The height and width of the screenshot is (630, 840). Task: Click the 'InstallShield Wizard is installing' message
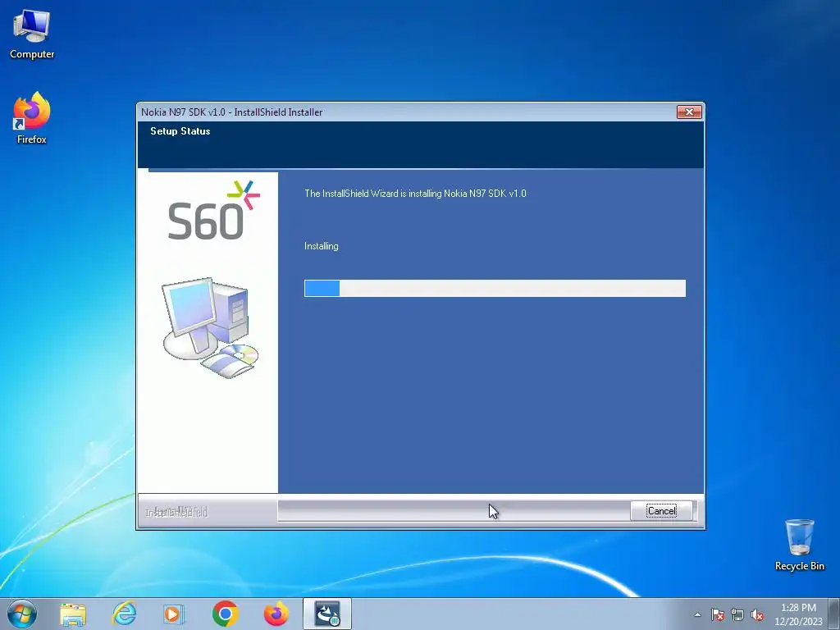pyautogui.click(x=415, y=194)
